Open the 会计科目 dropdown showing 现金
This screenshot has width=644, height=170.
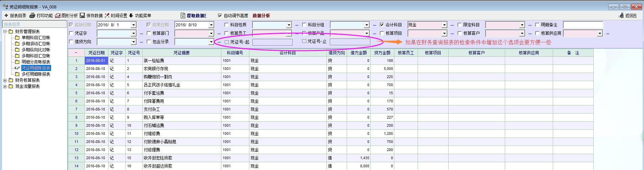pos(444,25)
